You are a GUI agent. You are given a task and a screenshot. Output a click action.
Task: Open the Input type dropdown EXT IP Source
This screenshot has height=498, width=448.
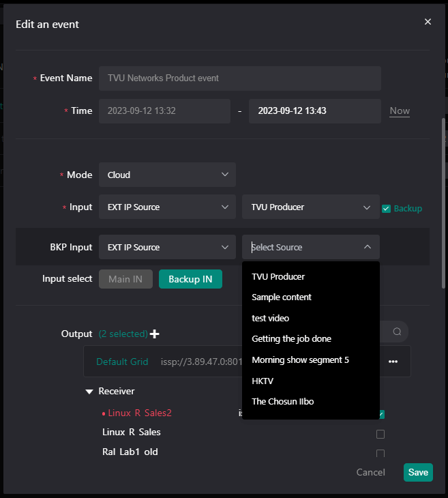pyautogui.click(x=167, y=207)
